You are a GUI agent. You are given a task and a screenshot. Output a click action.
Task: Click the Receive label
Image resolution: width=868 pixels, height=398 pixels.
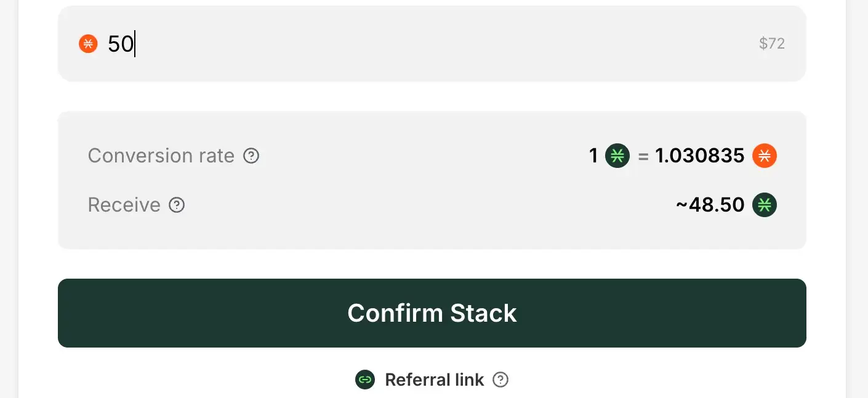point(124,205)
